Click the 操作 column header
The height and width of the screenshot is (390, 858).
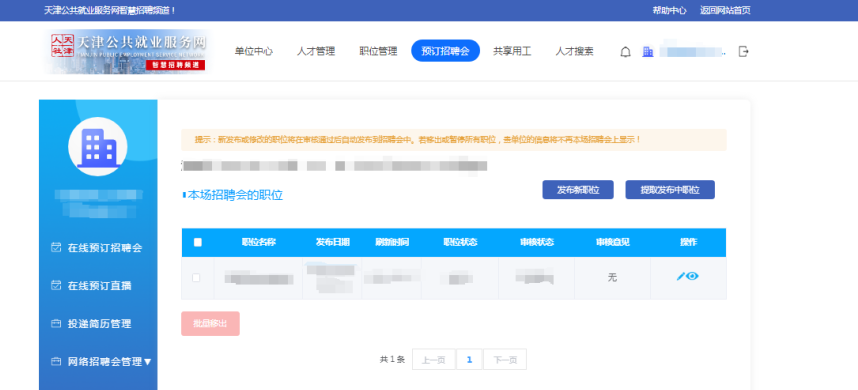click(x=688, y=242)
